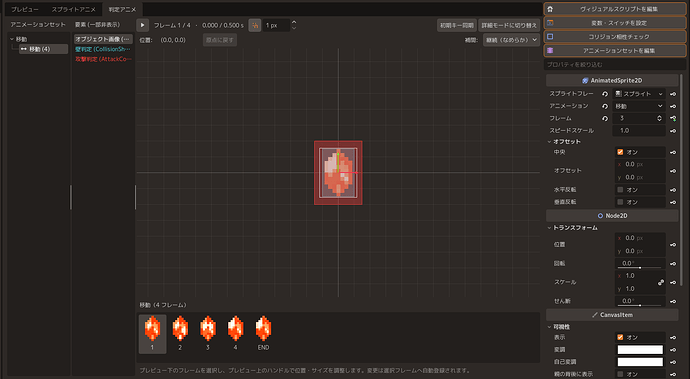Image resolution: width=690 pixels, height=379 pixels.
Task: Click 詳細モードに切り替え button
Action: tap(509, 26)
